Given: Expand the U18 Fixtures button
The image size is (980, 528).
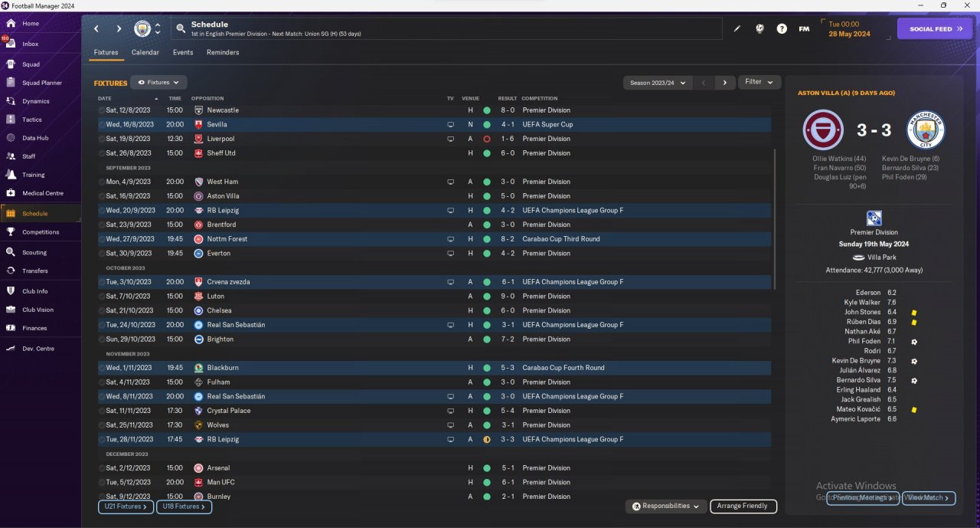Looking at the screenshot, I should coord(184,507).
